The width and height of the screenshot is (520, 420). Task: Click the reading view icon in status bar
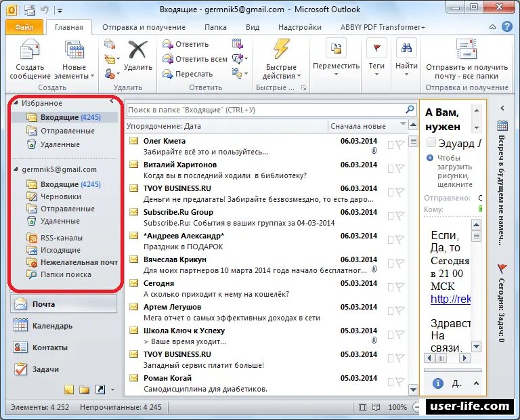(x=376, y=407)
